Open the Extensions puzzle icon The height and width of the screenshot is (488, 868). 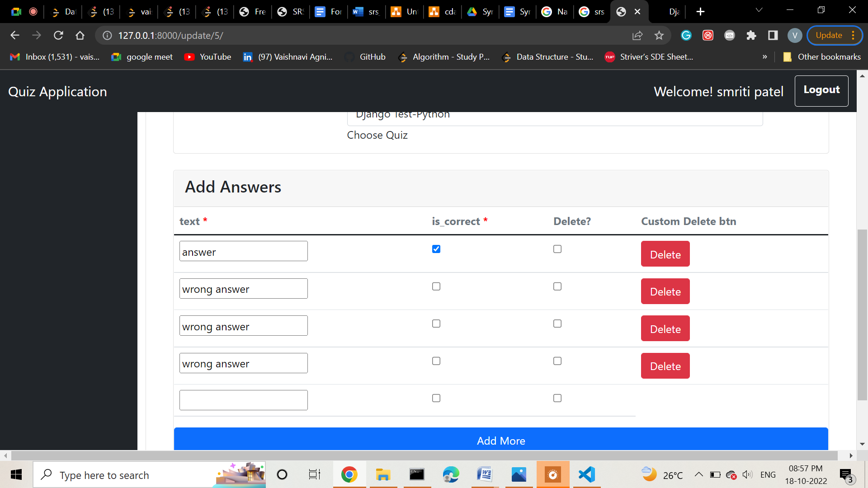coord(751,35)
